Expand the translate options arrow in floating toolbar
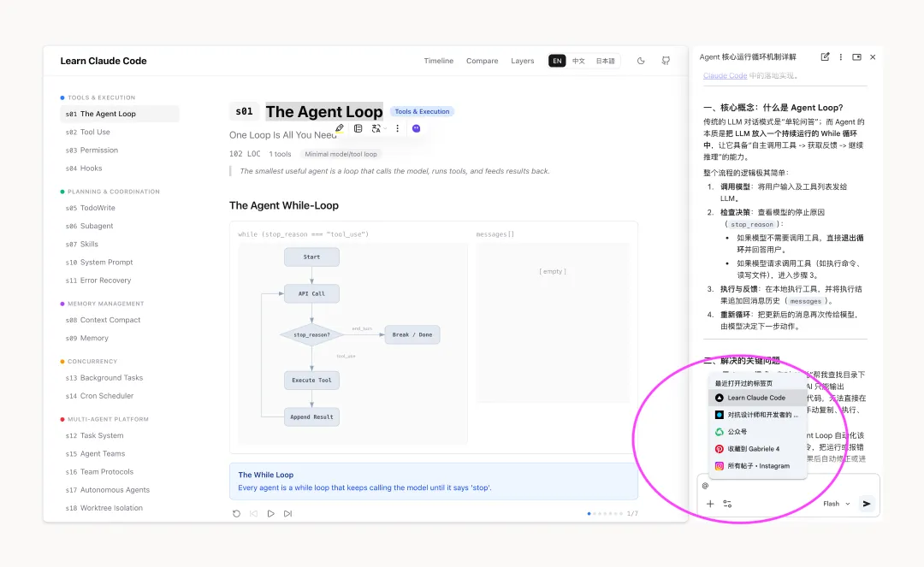 (385, 128)
